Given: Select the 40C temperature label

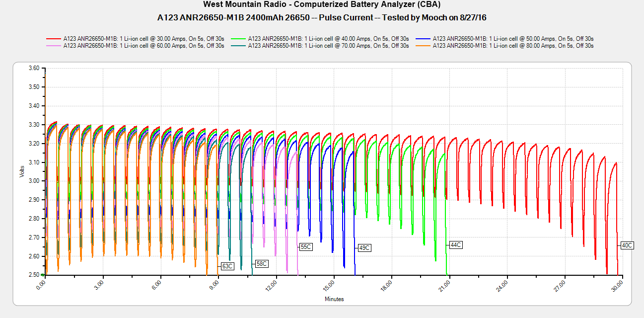Looking at the screenshot, I should 627,245.
